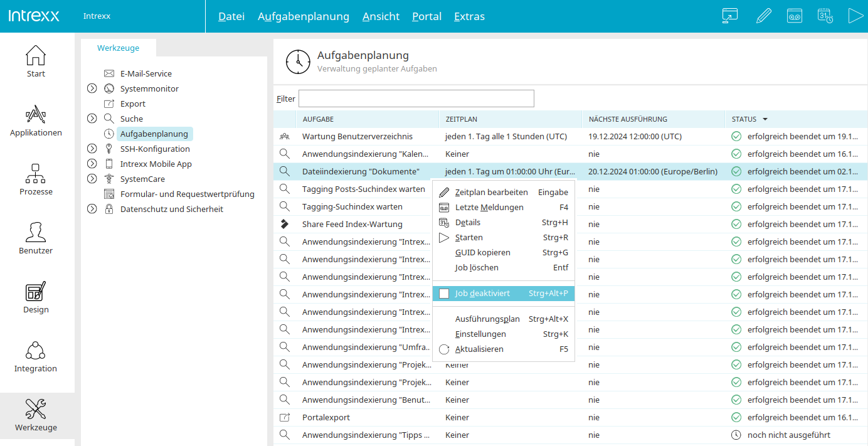Screen dimensions: 868x446
Task: Expand the Systemmonitor tree node
Action: coord(92,89)
